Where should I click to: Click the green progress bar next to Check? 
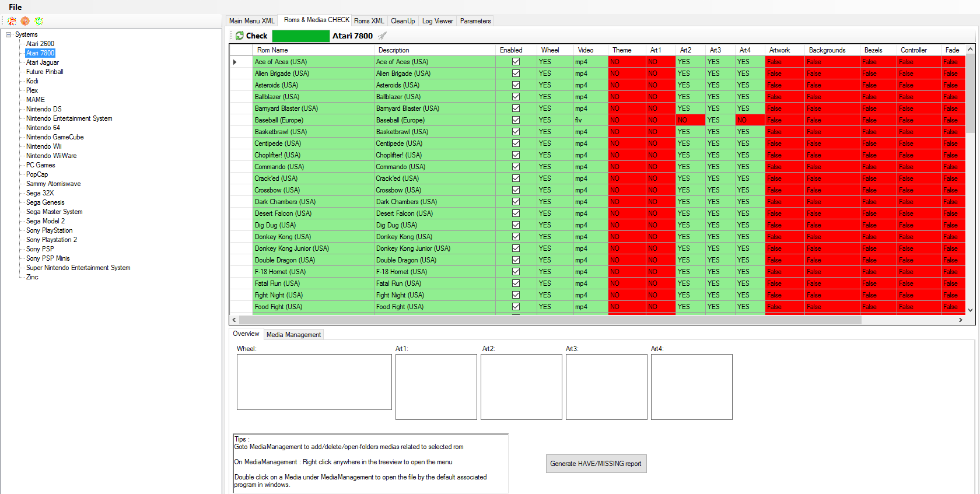click(x=300, y=36)
